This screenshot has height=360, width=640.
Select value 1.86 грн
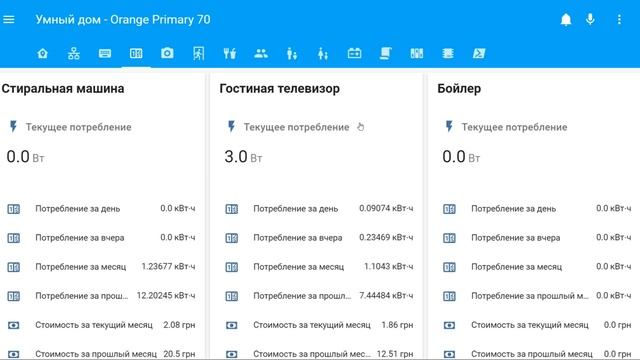pos(397,325)
